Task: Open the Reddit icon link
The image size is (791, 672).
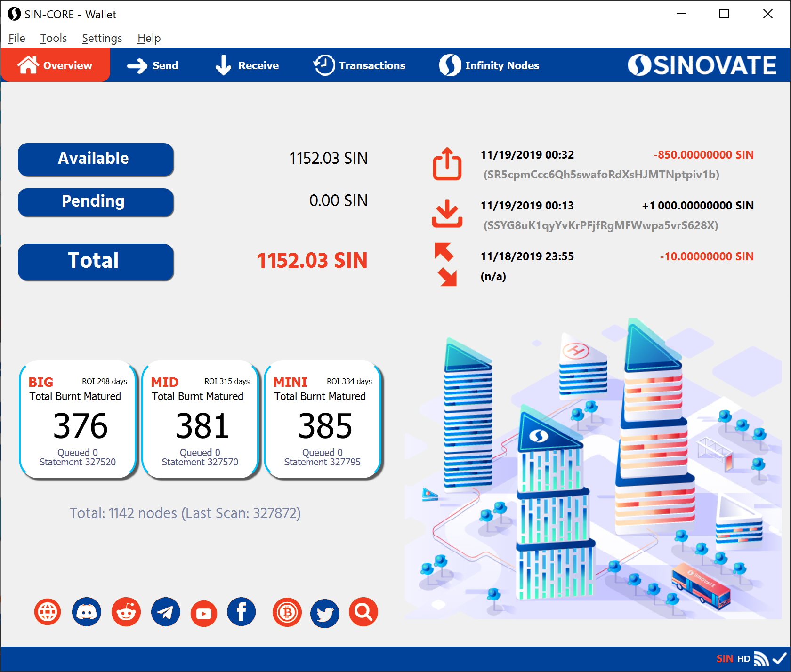Action: click(126, 612)
